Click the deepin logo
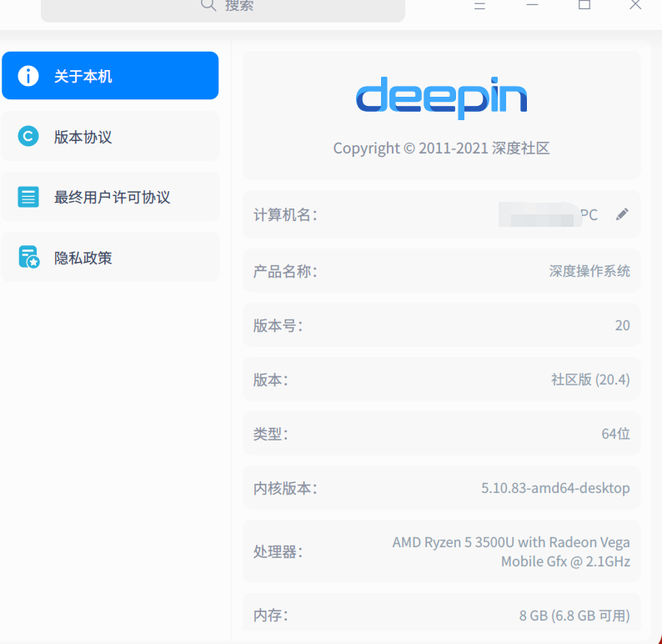The width and height of the screenshot is (662, 644). 442,98
